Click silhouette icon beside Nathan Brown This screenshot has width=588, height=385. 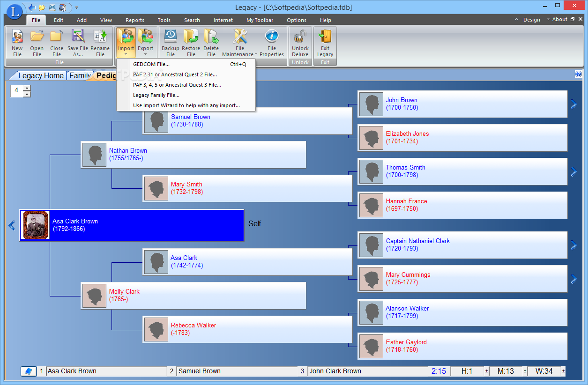94,155
